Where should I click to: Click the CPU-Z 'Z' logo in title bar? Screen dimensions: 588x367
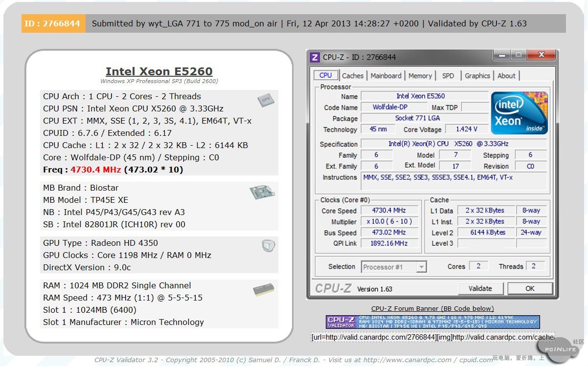point(315,57)
